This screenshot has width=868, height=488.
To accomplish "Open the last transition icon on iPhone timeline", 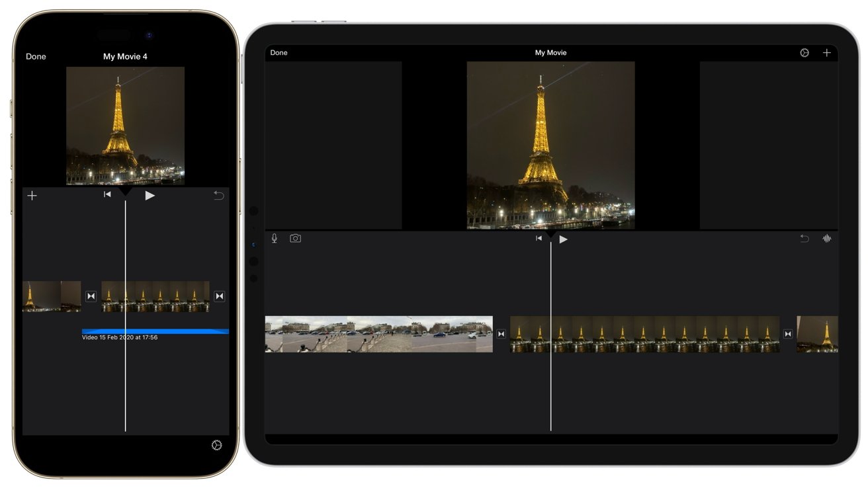I will (218, 296).
